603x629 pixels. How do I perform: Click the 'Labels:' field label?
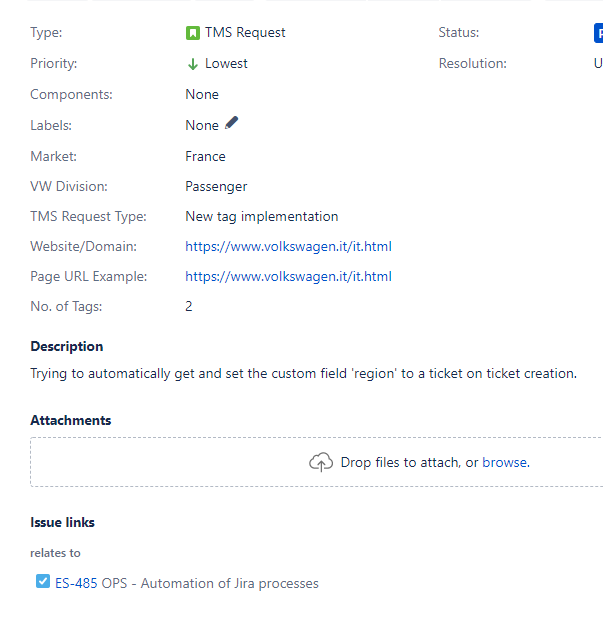pos(51,126)
